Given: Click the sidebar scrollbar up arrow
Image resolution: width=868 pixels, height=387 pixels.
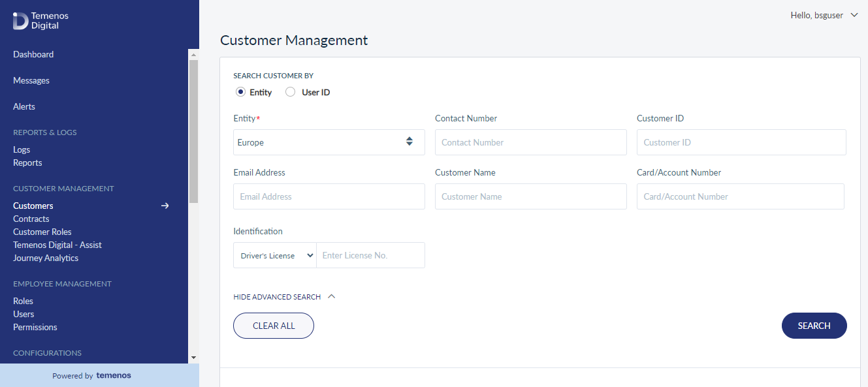Looking at the screenshot, I should tap(193, 54).
